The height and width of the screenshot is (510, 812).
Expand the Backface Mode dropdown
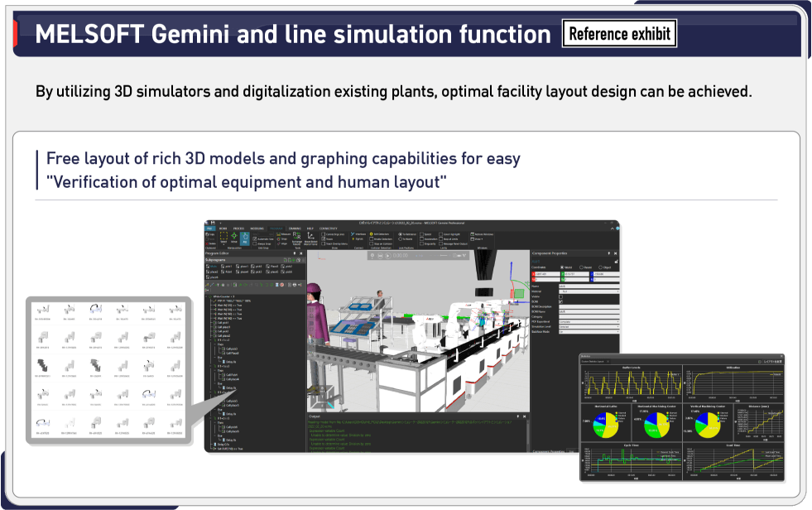[587, 332]
